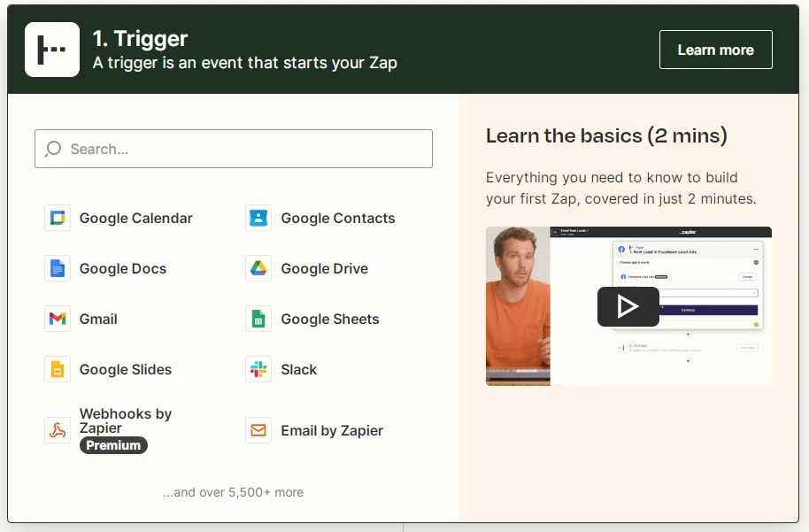This screenshot has height=532, width=809.
Task: Click the Learn more button
Action: pyautogui.click(x=715, y=50)
